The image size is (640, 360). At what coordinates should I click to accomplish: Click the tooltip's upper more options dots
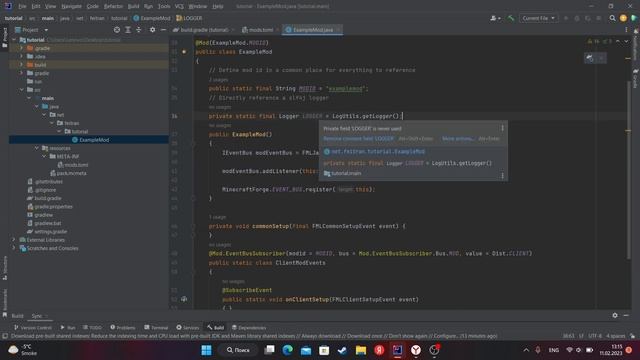tap(502, 128)
